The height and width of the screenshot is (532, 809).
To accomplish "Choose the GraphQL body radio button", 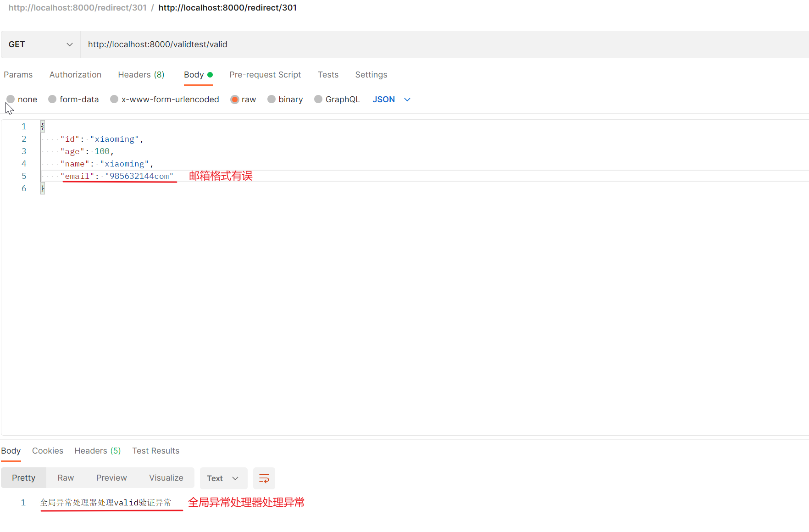I will (318, 99).
